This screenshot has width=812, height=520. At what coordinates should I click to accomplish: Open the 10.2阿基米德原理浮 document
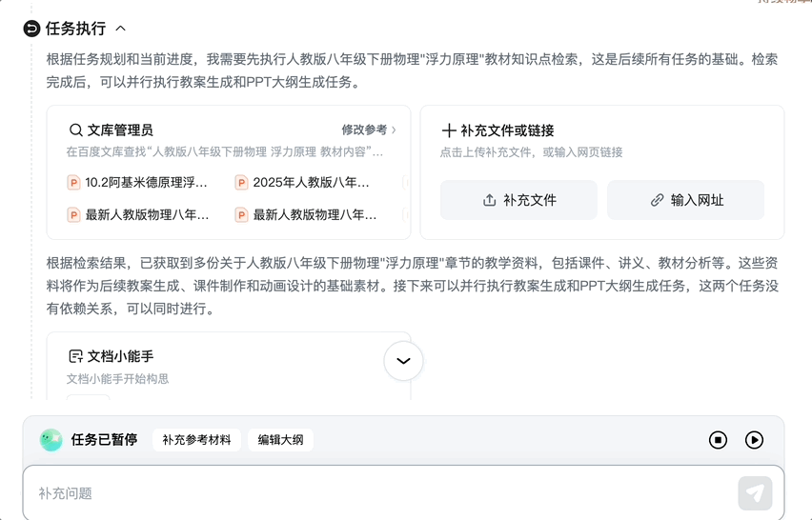[x=138, y=182]
